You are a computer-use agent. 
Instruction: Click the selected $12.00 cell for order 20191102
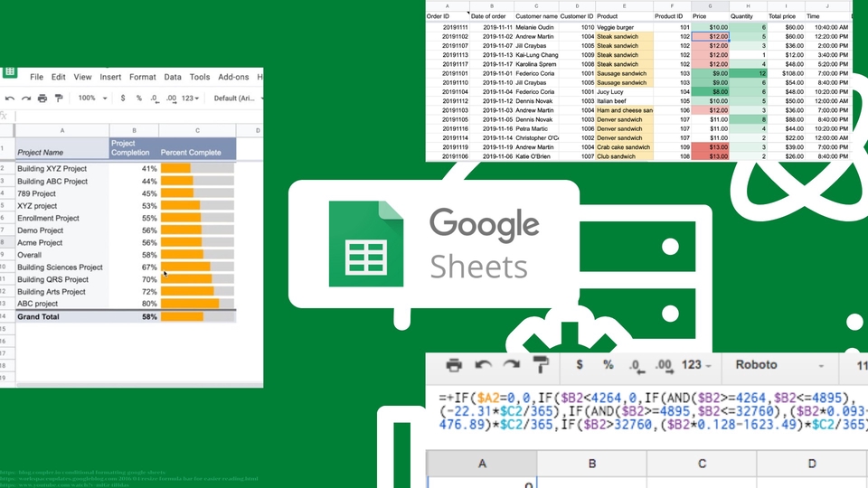[x=711, y=36]
